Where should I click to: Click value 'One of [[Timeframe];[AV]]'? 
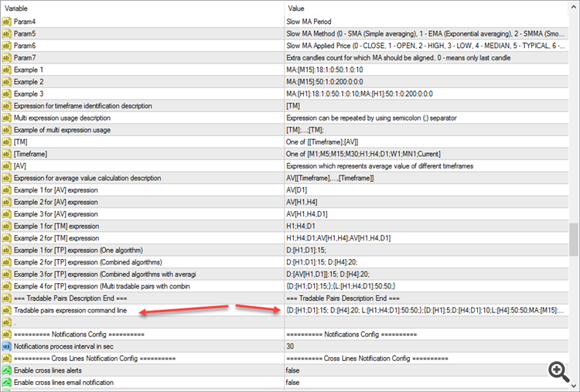click(x=322, y=142)
